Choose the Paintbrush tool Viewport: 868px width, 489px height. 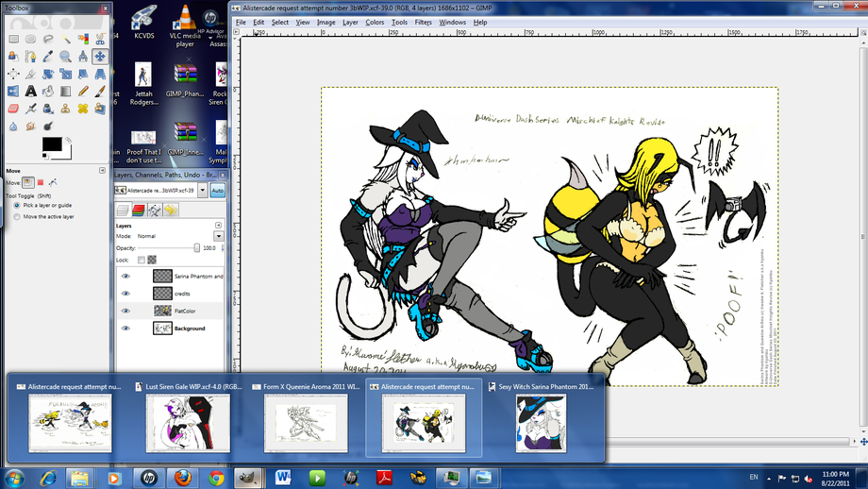pos(99,92)
